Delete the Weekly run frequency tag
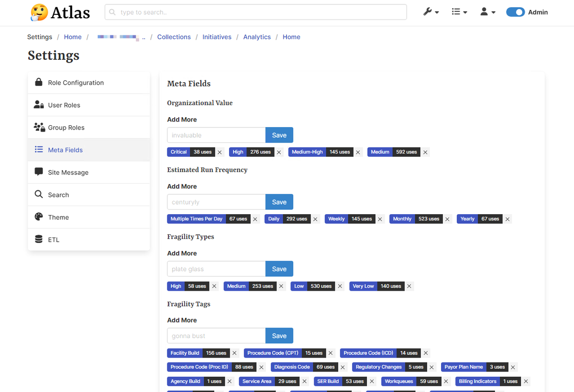 tap(380, 219)
